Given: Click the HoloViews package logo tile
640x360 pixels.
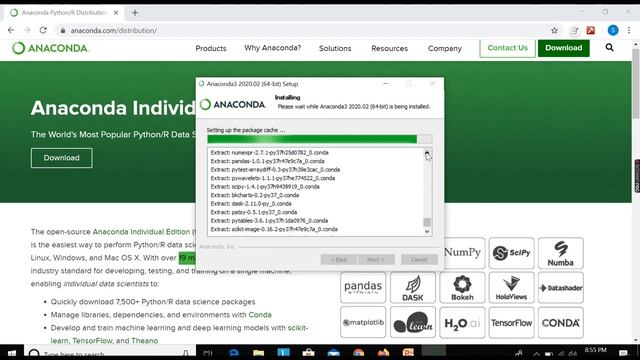Looking at the screenshot, I should tap(511, 288).
